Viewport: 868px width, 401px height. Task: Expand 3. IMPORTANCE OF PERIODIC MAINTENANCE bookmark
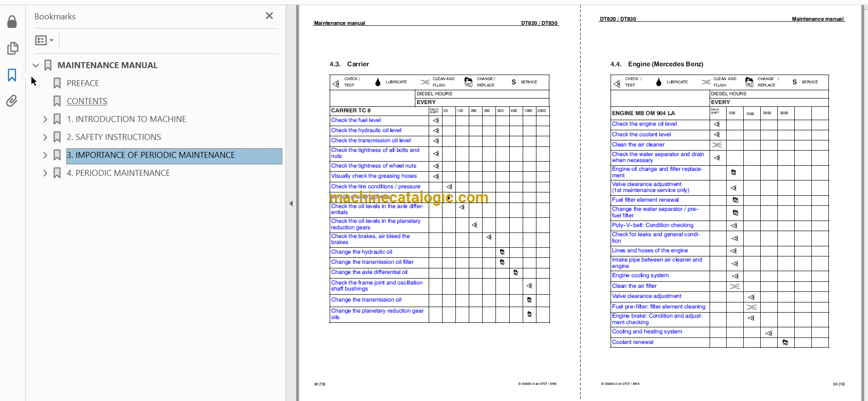[x=45, y=155]
